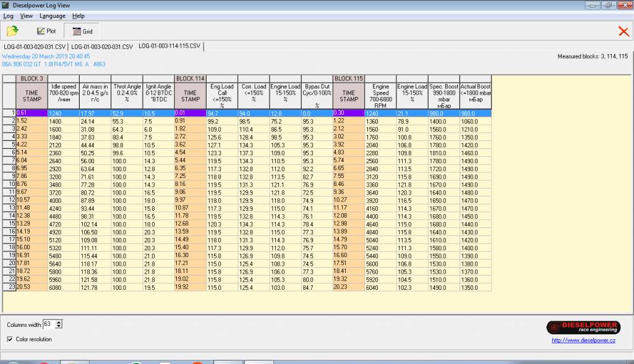This screenshot has width=634, height=364.
Task: Toggle the Color resolution checkbox
Action: coord(10,339)
